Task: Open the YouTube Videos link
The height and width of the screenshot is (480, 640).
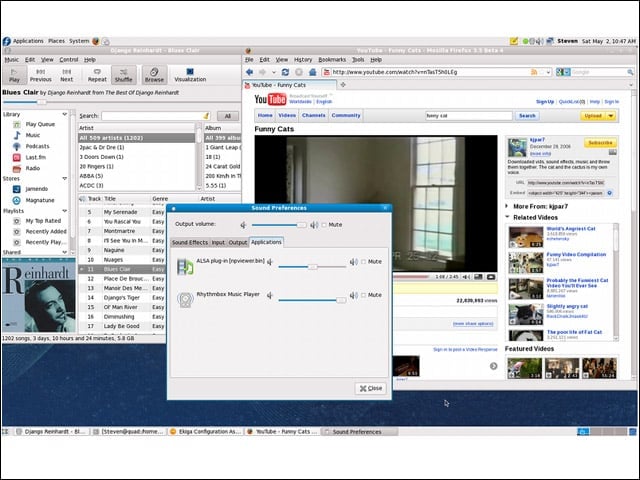Action: coord(287,116)
